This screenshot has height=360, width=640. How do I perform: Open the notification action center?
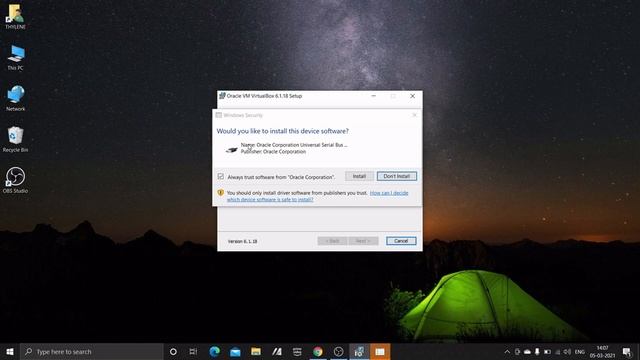[627, 351]
